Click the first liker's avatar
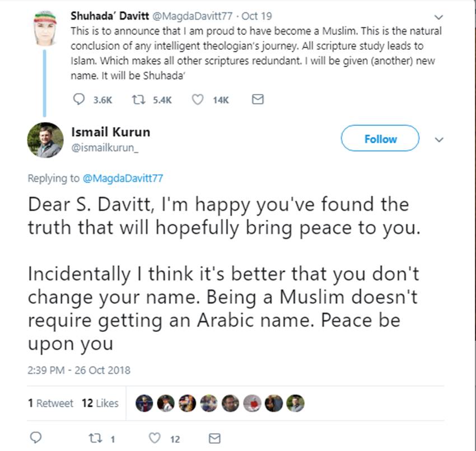 pyautogui.click(x=144, y=403)
